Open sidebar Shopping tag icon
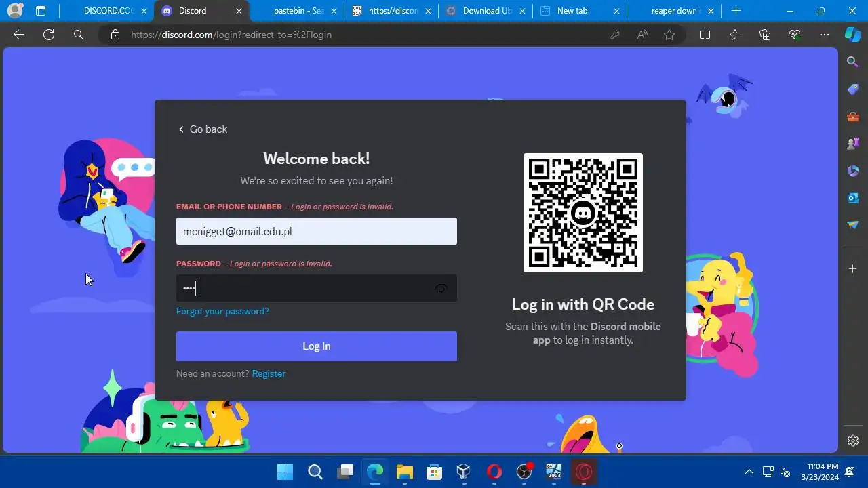868x488 pixels. [853, 89]
